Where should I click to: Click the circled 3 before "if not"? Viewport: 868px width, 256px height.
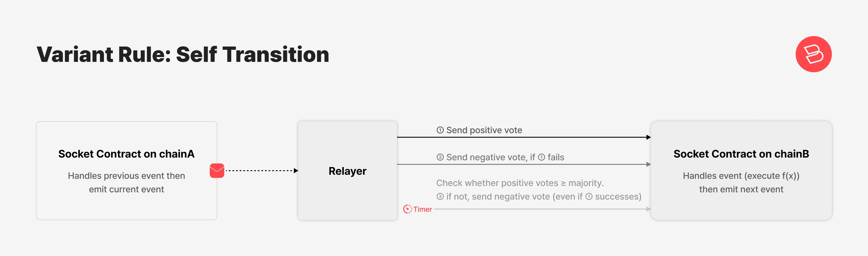tap(440, 197)
